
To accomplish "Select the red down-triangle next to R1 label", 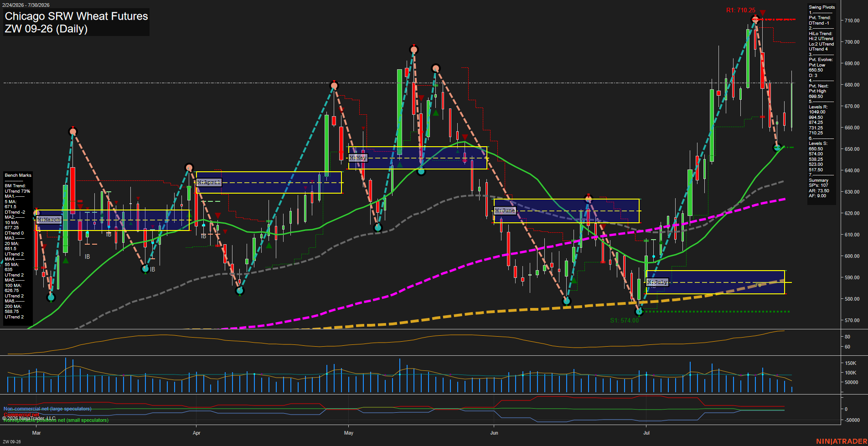I will tap(763, 13).
